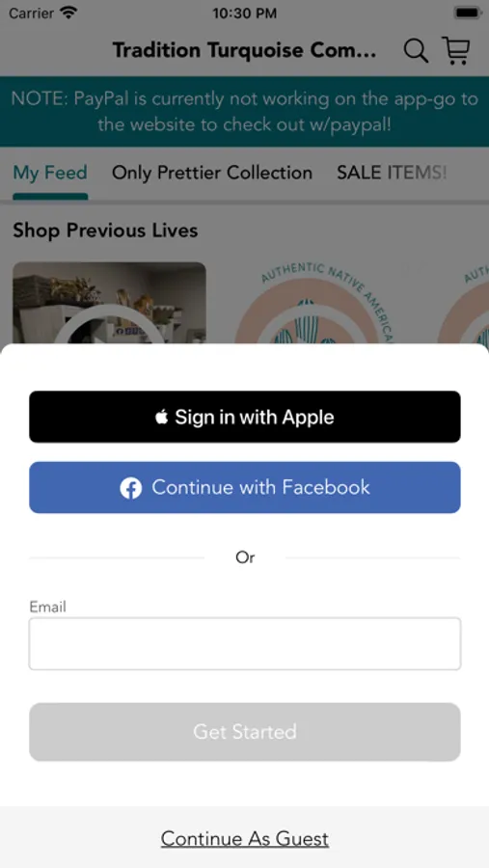
Task: Open the search magnifier icon
Action: [x=416, y=51]
